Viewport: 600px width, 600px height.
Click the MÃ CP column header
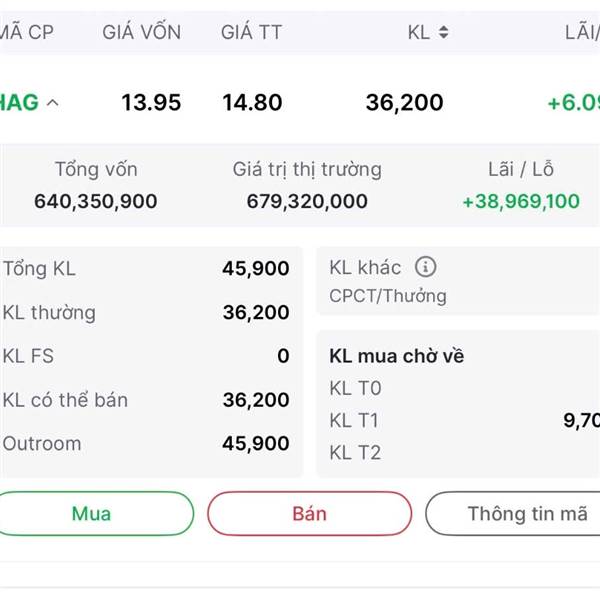(x=26, y=32)
